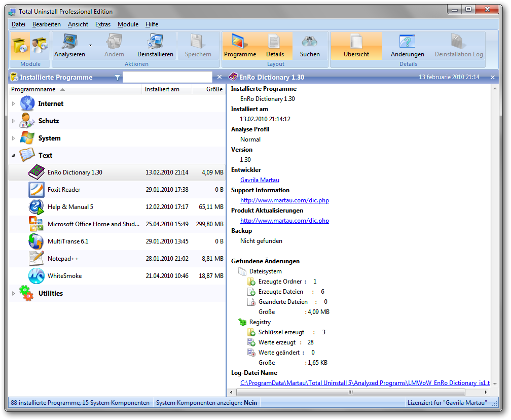Expand the Internet category
The height and width of the screenshot is (420, 511).
(14, 104)
